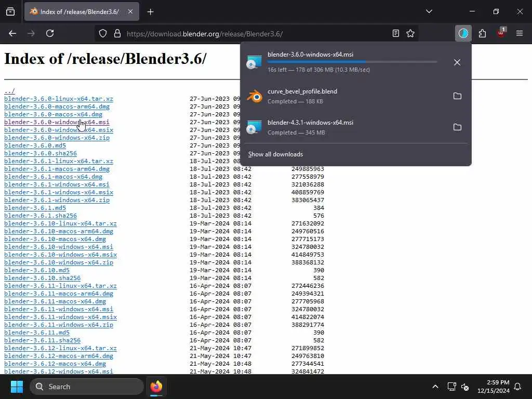Image resolution: width=532 pixels, height=399 pixels.
Task: Show blender-4.3.1-windows-x64.msi in folder
Action: click(x=457, y=127)
